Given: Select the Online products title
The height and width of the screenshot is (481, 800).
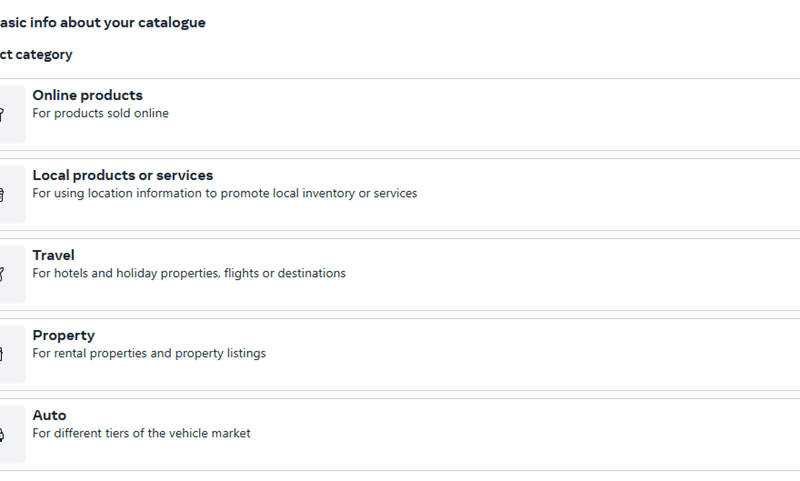Looking at the screenshot, I should (88, 95).
